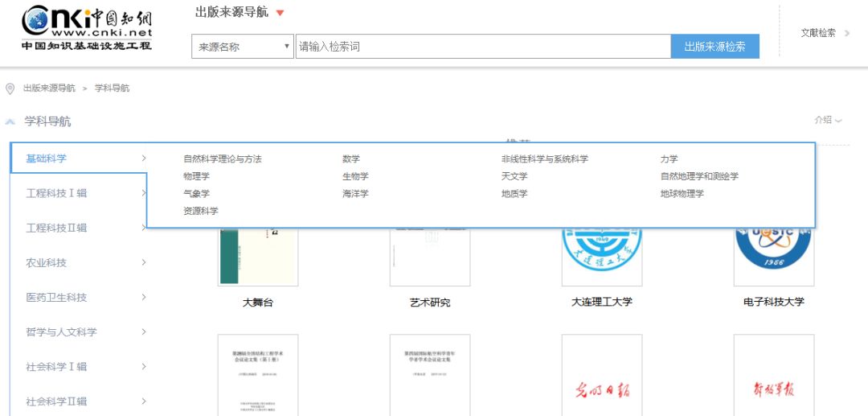
Task: Click the CNKI logo
Action: [x=86, y=27]
